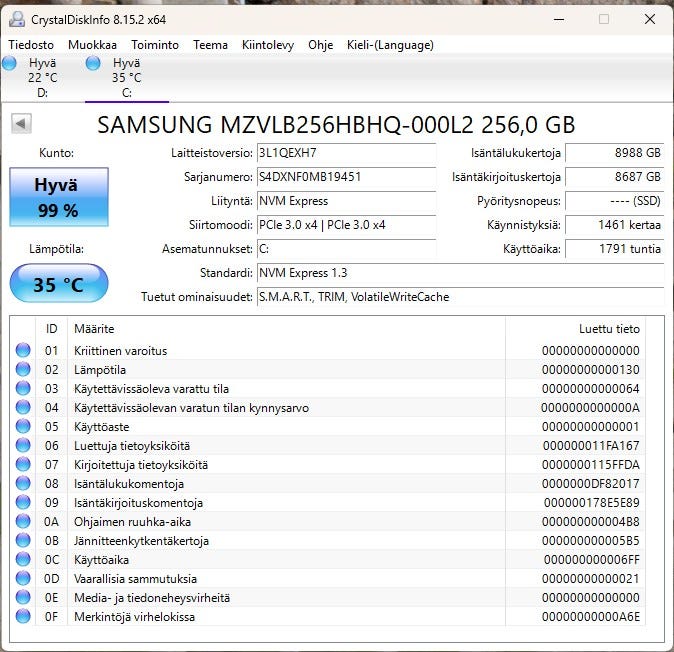Click the previous disk arrow button
Image resolution: width=674 pixels, height=652 pixels.
coord(22,124)
